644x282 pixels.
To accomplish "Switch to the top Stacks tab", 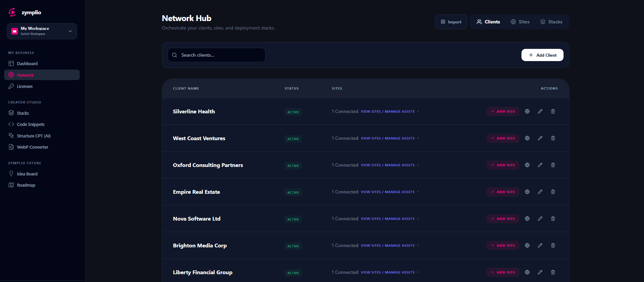I will 551,22.
